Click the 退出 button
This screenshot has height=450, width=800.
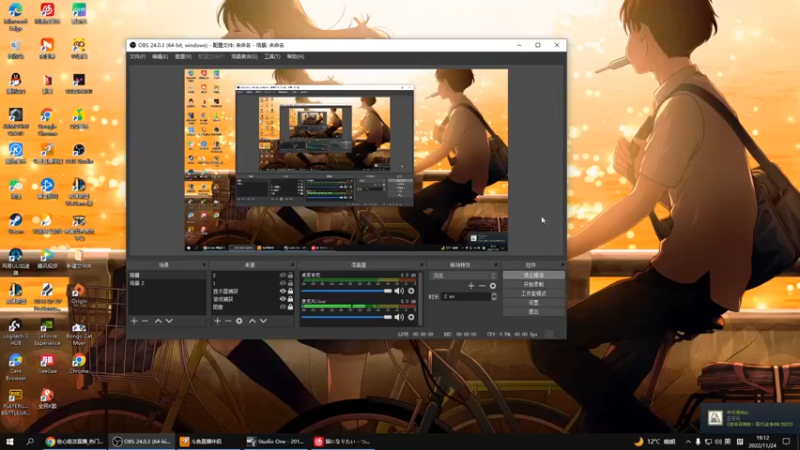(534, 311)
